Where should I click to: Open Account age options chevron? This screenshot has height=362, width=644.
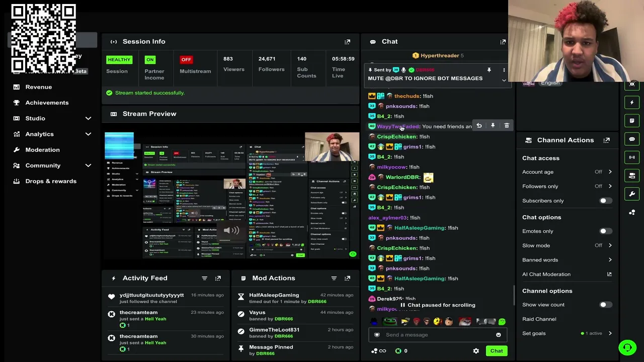click(610, 172)
